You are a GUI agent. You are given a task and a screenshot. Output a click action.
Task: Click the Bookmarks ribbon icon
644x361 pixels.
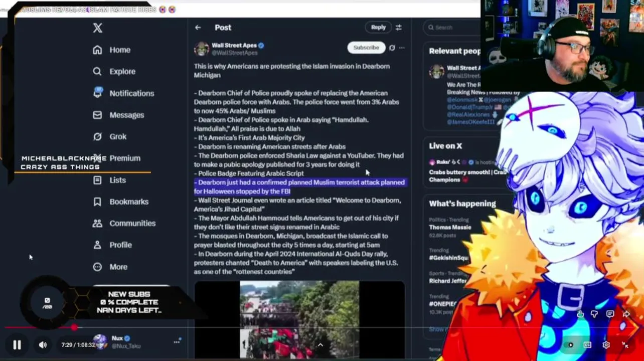97,202
